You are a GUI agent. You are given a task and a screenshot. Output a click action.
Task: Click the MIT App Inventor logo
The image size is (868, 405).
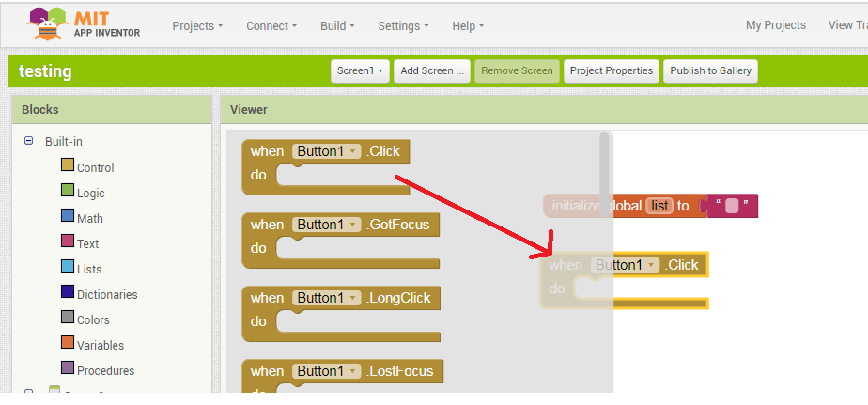click(x=83, y=25)
